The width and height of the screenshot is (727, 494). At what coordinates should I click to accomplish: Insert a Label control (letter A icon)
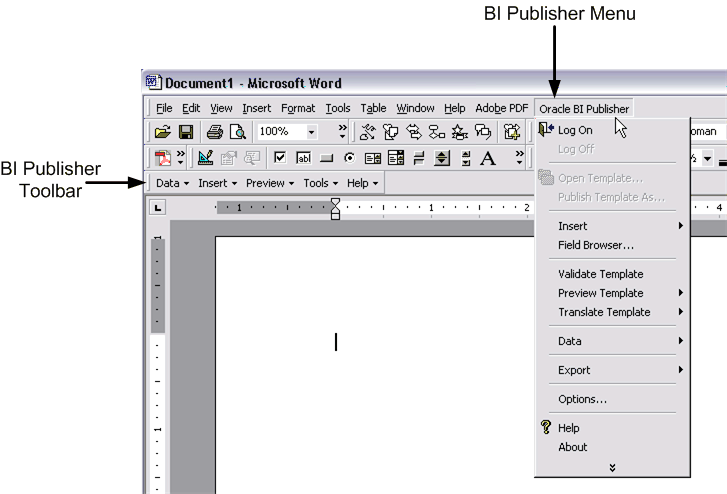coord(488,158)
